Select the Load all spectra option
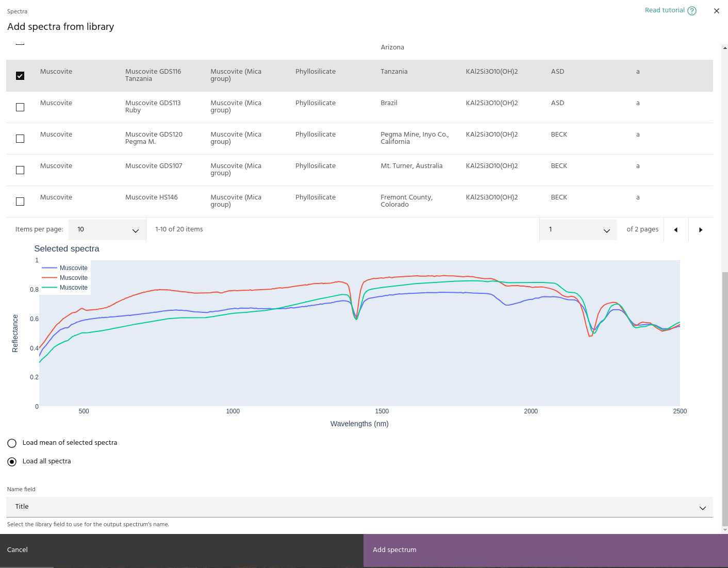 pyautogui.click(x=12, y=462)
